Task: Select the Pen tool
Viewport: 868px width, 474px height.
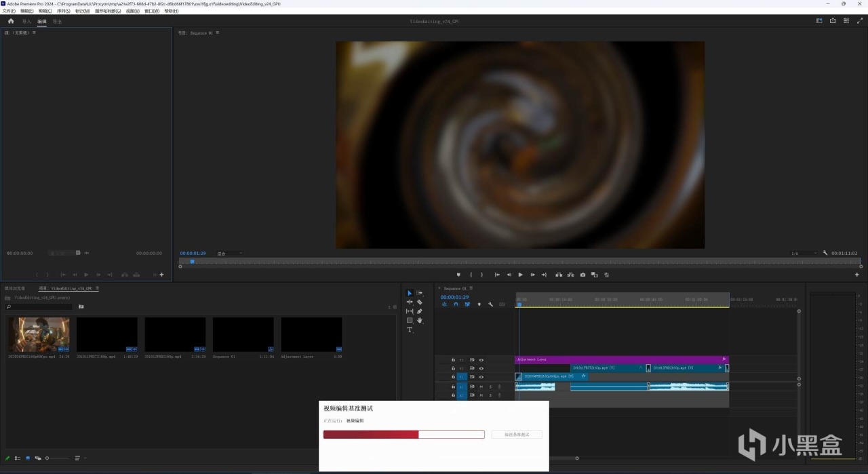Action: (x=420, y=311)
